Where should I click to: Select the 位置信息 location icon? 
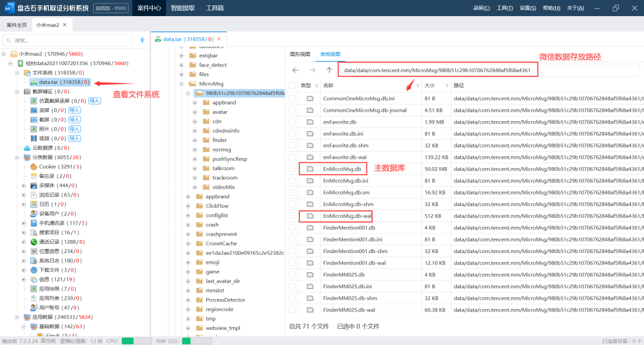(34, 251)
